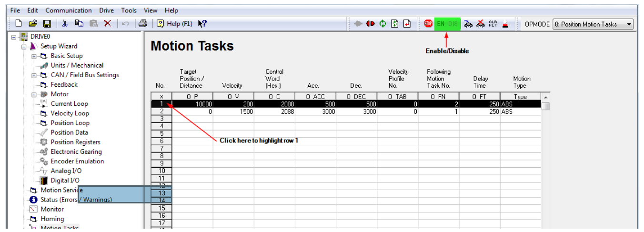Select Encoder Emulation in the tree
Viewport: 644px width, 232px height.
point(77,161)
